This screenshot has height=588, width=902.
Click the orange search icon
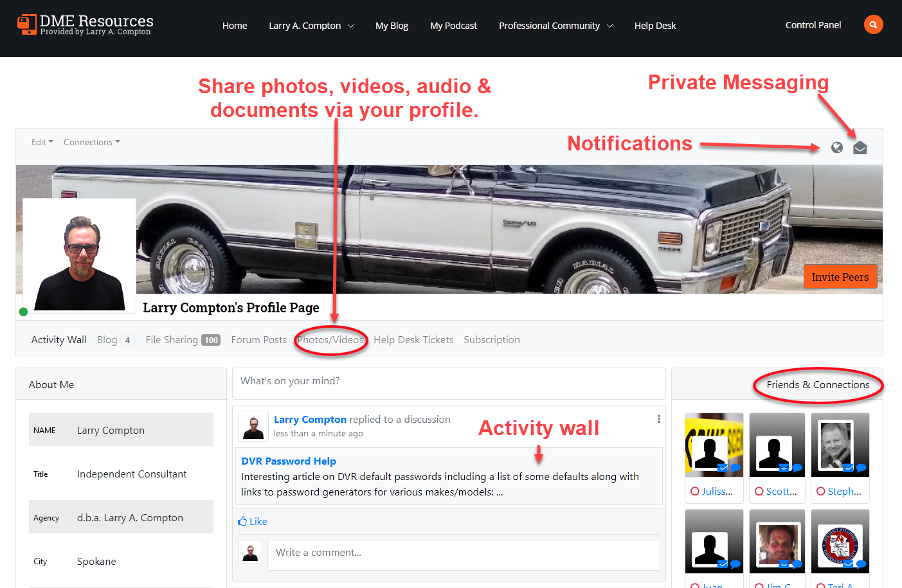tap(872, 25)
